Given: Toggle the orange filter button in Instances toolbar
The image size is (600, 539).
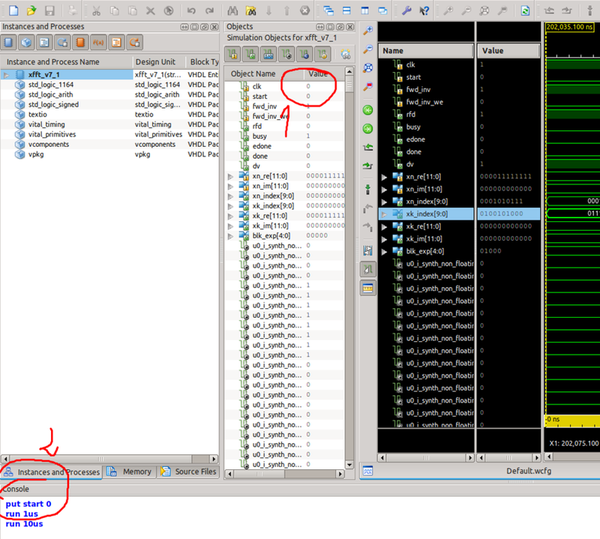Looking at the screenshot, I should [x=80, y=42].
